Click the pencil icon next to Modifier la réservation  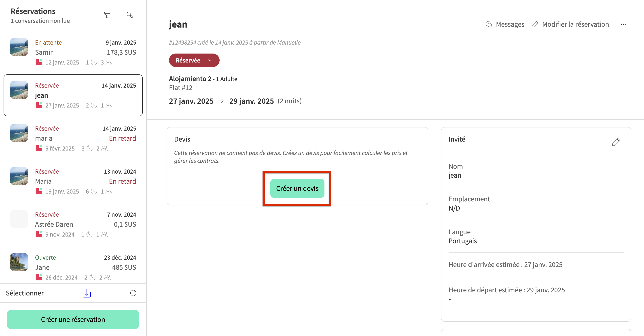pos(535,24)
